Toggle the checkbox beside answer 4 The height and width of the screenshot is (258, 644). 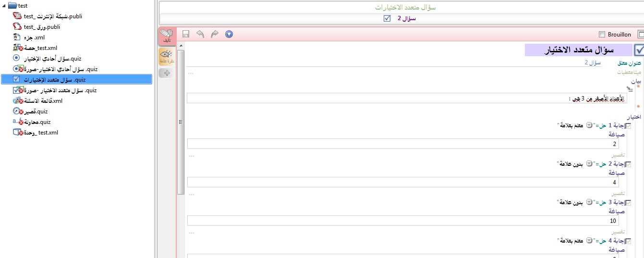pos(628,240)
